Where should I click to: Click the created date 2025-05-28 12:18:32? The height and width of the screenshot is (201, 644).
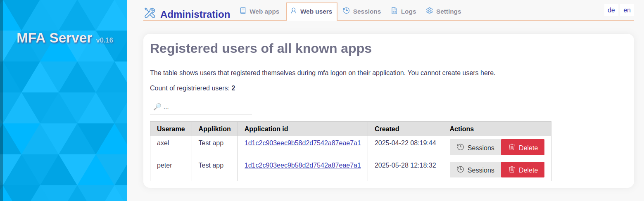[405, 166]
